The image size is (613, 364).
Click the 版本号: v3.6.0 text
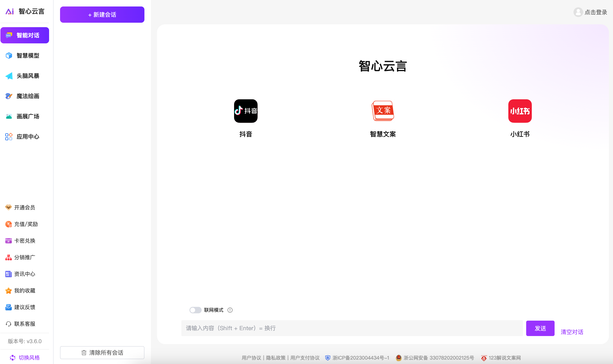25,341
